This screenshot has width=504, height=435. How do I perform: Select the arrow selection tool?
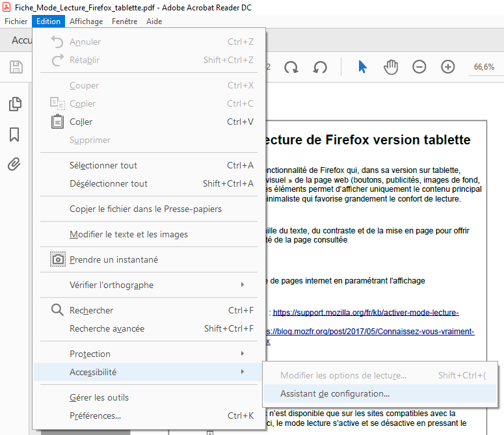coord(363,67)
